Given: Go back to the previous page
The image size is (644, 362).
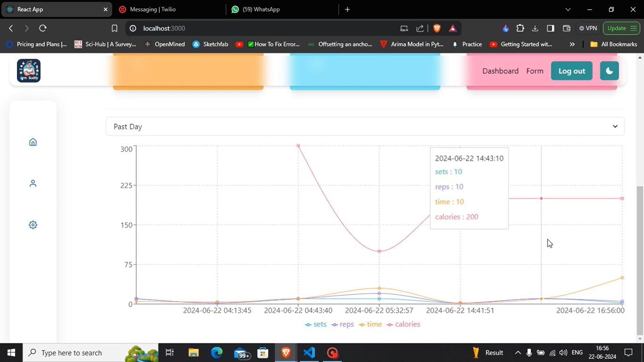Looking at the screenshot, I should click(x=11, y=28).
